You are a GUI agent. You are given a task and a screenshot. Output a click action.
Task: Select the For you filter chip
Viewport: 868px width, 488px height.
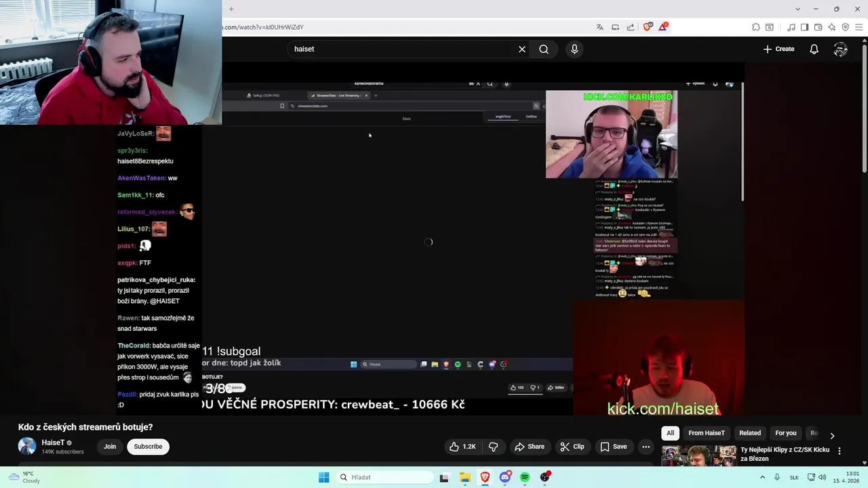pyautogui.click(x=785, y=433)
